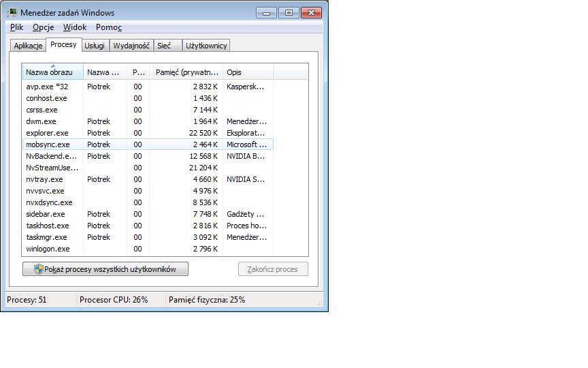This screenshot has height=368, width=588.
Task: Click the Zakończ proces button
Action: point(273,269)
